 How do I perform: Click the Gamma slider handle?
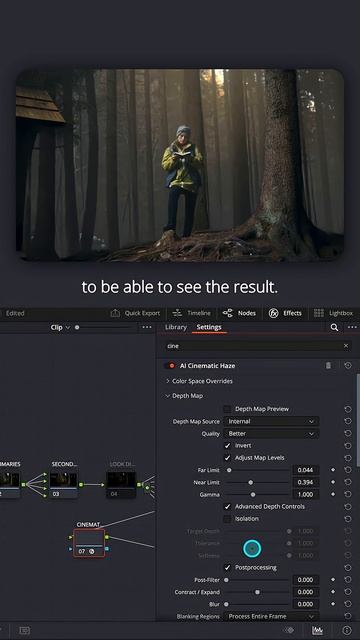253,494
